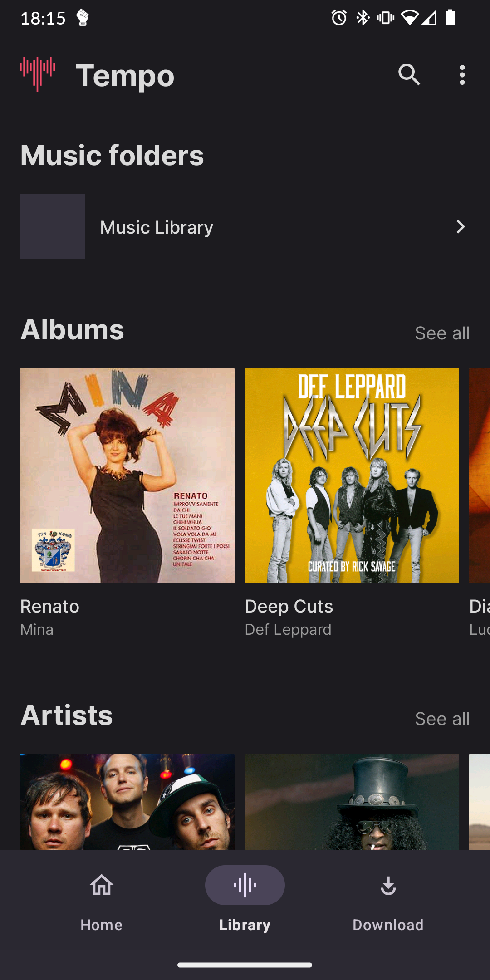See all albums
Image resolution: width=490 pixels, height=980 pixels.
click(442, 333)
